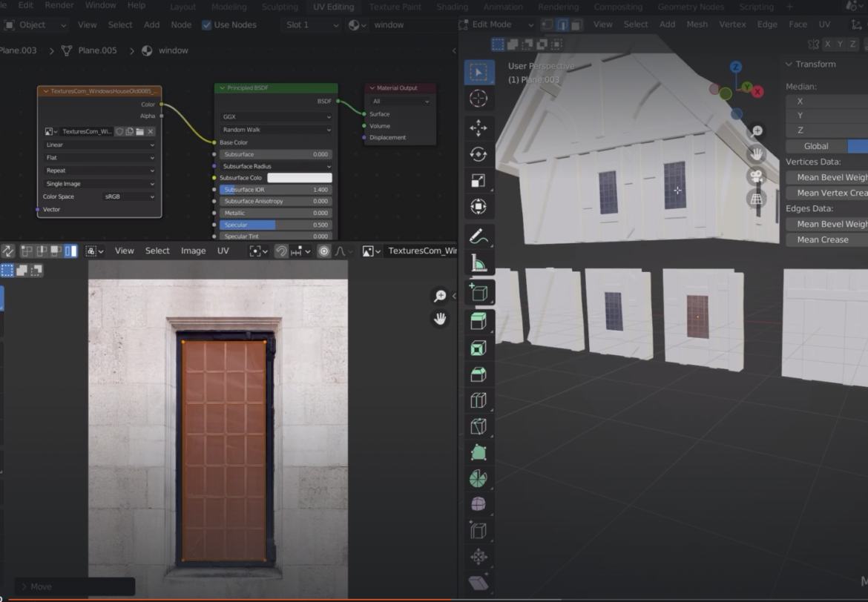
Task: Select the Move tool in viewport toolbar
Action: 479,128
